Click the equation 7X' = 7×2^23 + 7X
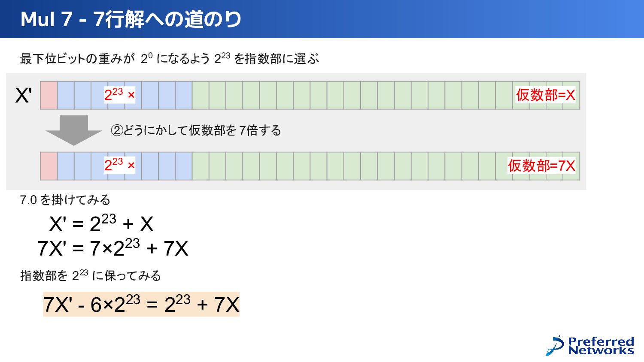Viewport: 644px width, 362px height. [x=113, y=248]
